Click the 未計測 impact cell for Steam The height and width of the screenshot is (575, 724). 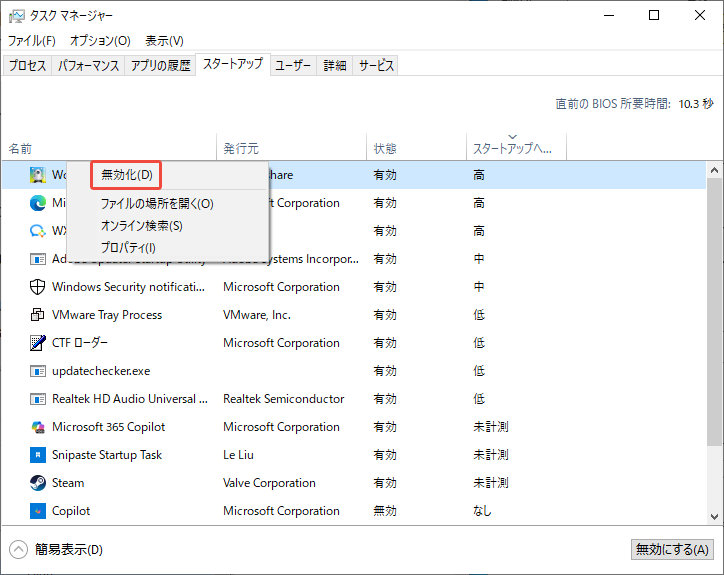(x=490, y=483)
